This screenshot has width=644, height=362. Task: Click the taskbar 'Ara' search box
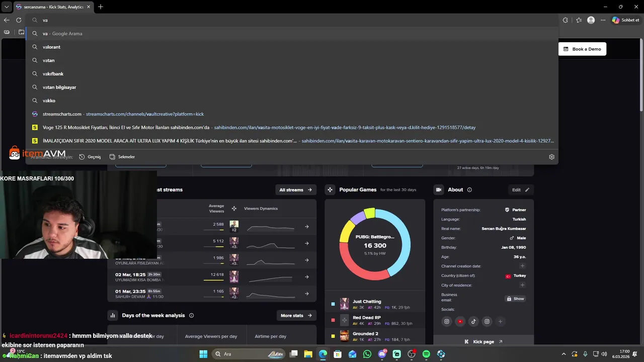pos(250,354)
